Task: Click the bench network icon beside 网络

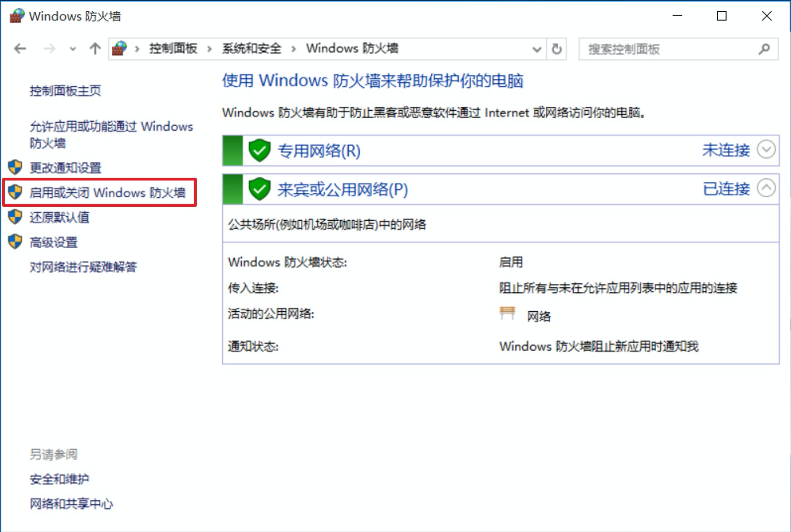Action: [x=507, y=313]
